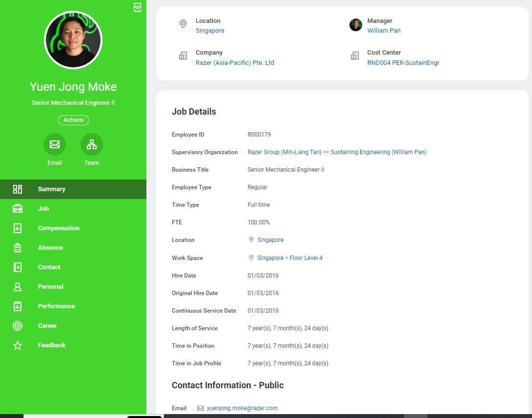The height and width of the screenshot is (418, 532).
Task: Click the Time in Job Profile value
Action: click(x=287, y=363)
